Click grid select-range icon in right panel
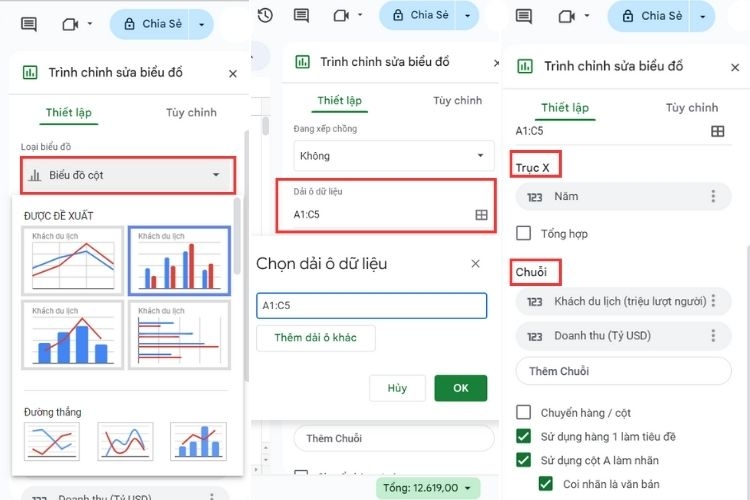 pyautogui.click(x=717, y=131)
